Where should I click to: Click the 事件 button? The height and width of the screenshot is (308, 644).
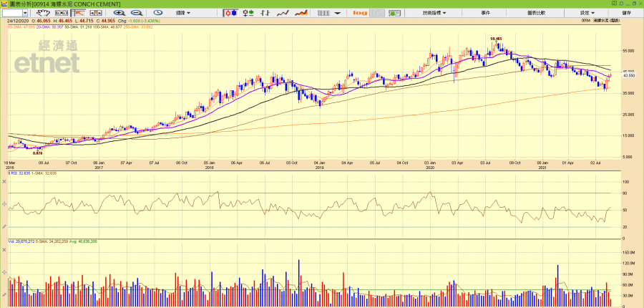click(486, 13)
